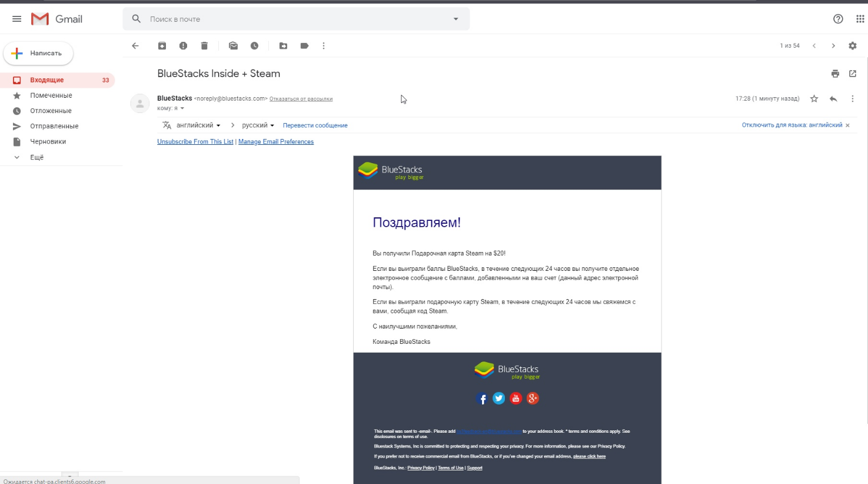Open toolbar More options menu
This screenshot has height=484, width=868.
tap(324, 46)
